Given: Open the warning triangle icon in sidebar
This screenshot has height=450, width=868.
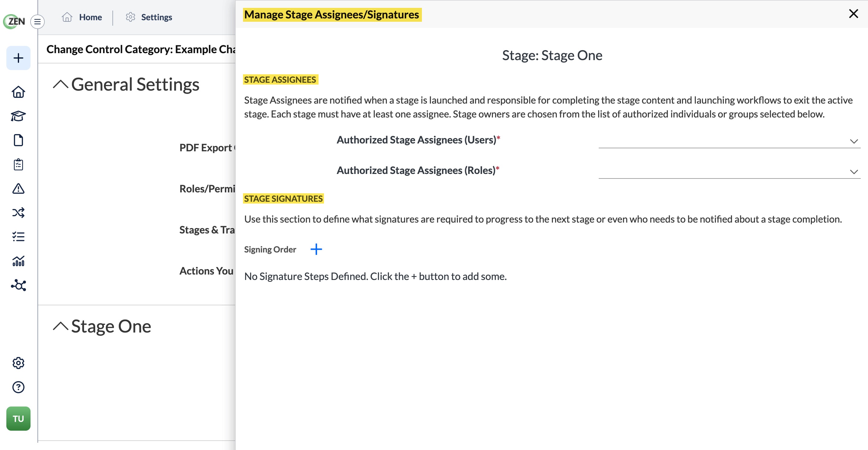Looking at the screenshot, I should coord(18,189).
